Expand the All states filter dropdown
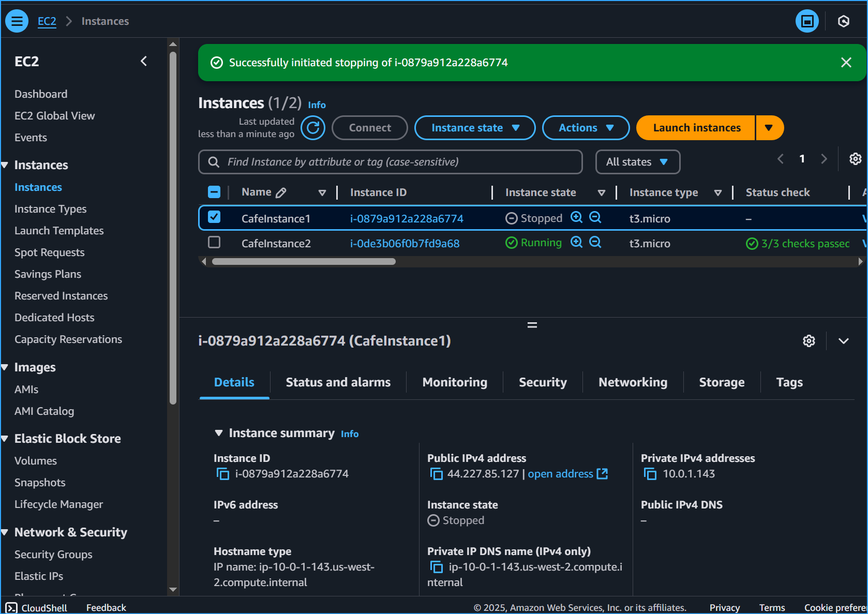 click(637, 162)
